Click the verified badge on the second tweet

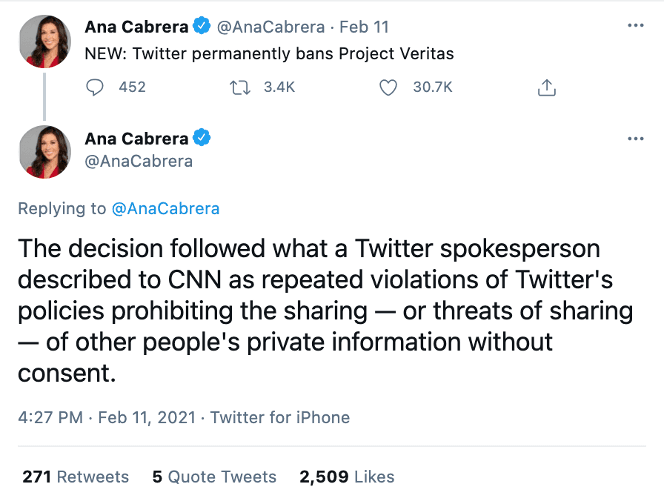200,138
